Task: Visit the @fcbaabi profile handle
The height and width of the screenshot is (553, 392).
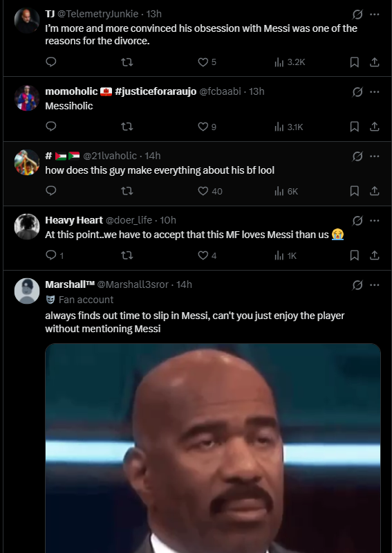Action: point(220,91)
